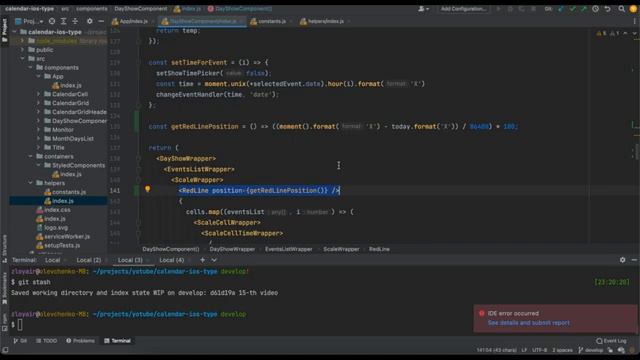Viewport: 640px width, 360px height.
Task: Click the Debug button in toolbar
Action: click(510, 9)
